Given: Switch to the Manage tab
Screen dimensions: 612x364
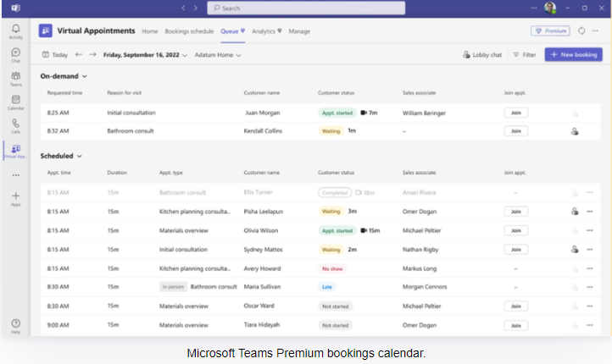Looking at the screenshot, I should [299, 31].
